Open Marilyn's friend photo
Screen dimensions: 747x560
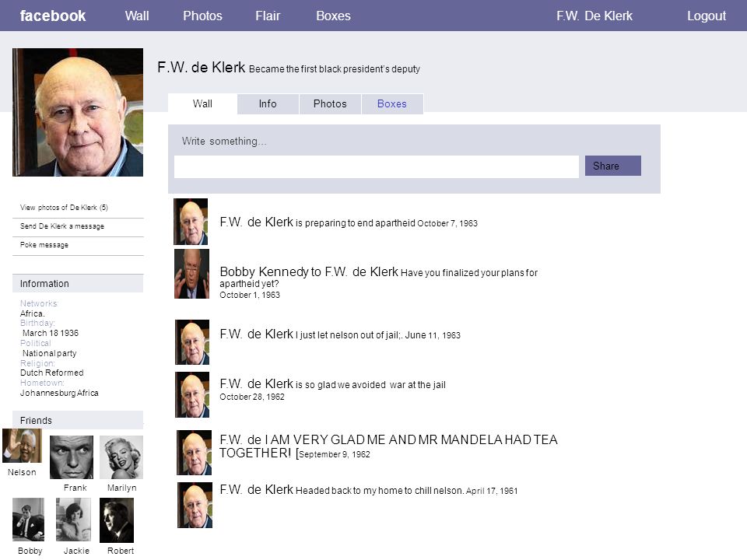[x=121, y=457]
